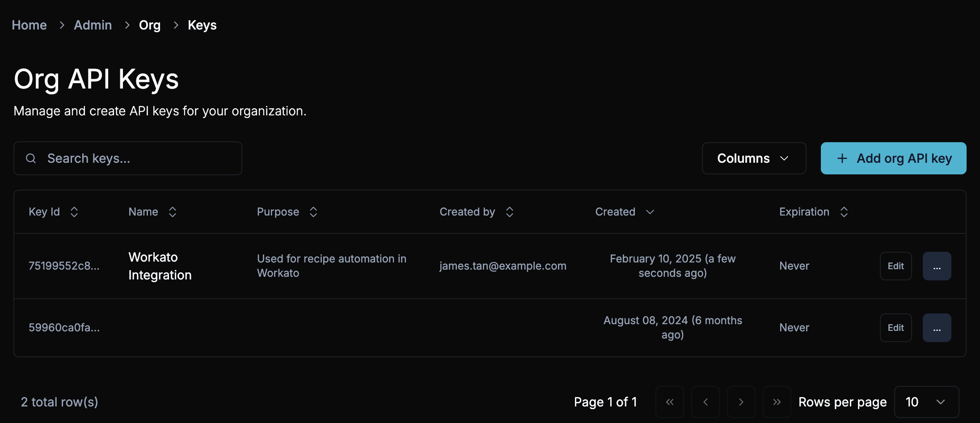This screenshot has height=423, width=980.
Task: Go to the next page
Action: (741, 402)
